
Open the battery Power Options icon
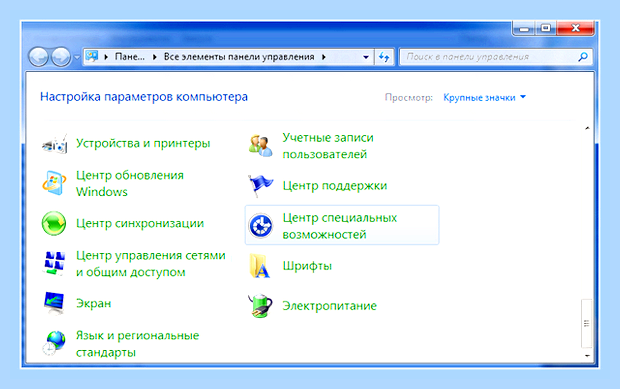click(x=260, y=306)
